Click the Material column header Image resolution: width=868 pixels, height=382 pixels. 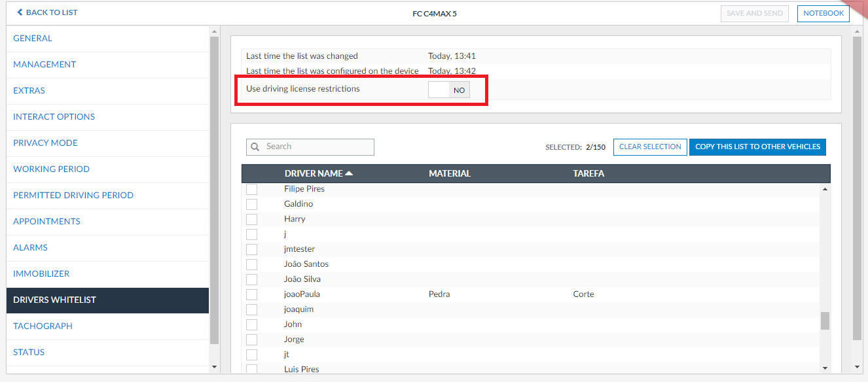450,173
